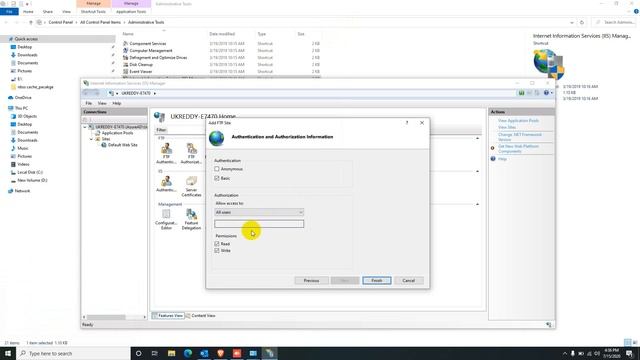Toggle the Basic authentication checkbox
The image size is (640, 360).
(x=217, y=178)
